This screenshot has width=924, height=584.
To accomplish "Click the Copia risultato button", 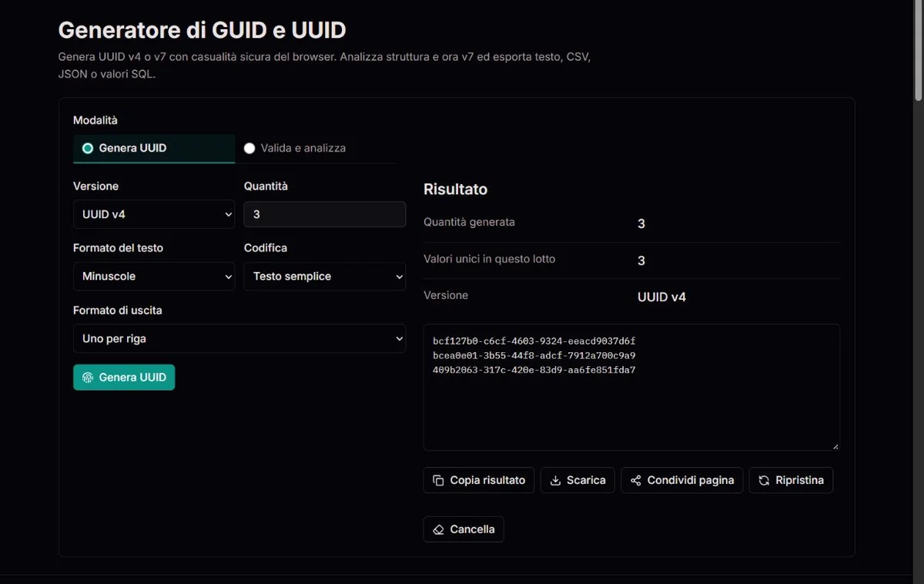I will [x=479, y=480].
